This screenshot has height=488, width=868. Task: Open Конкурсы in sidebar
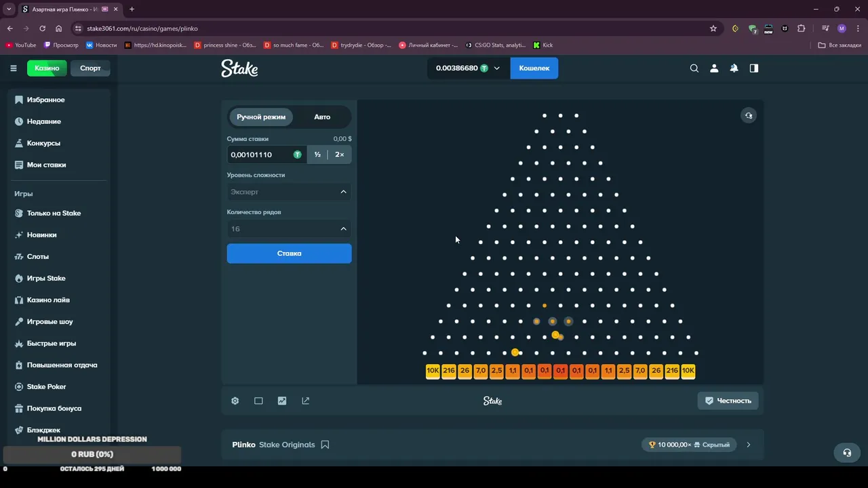(x=37, y=143)
